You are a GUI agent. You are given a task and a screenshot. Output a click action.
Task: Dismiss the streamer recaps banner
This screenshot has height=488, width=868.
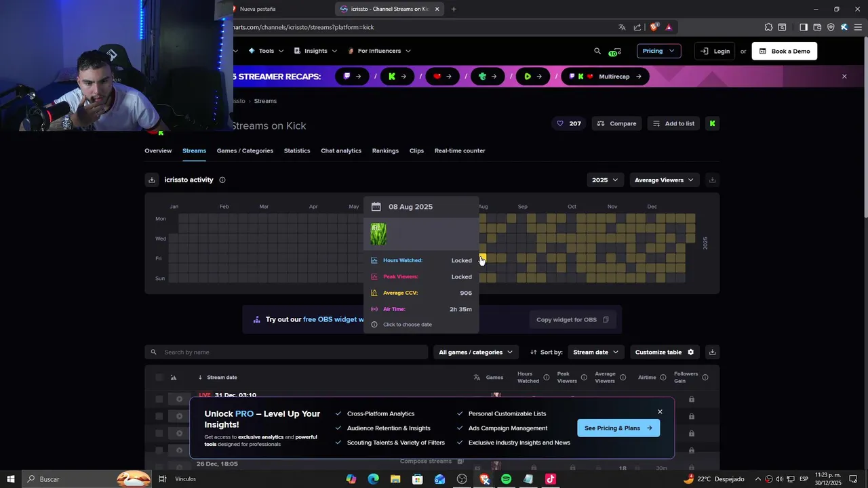[x=844, y=77]
